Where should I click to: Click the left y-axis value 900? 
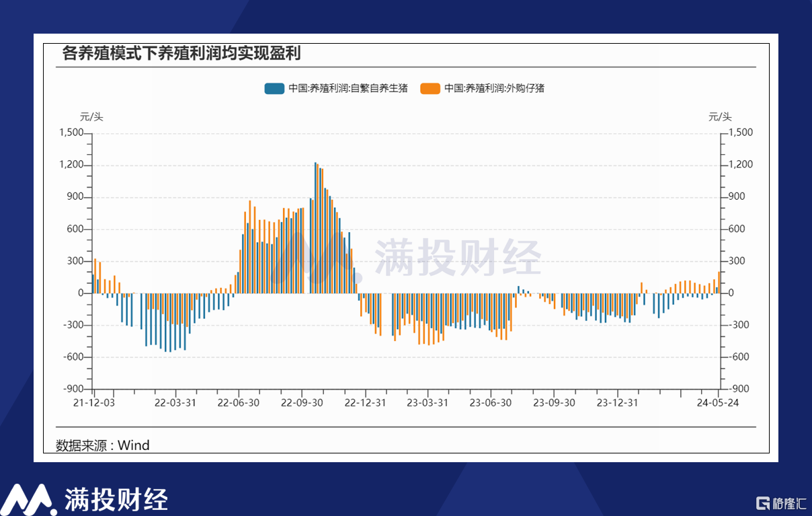pos(76,197)
